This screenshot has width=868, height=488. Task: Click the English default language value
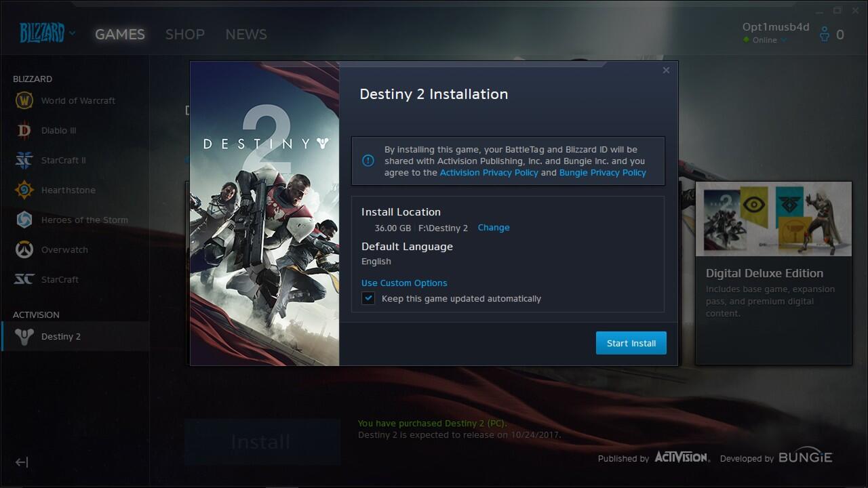[x=376, y=262]
